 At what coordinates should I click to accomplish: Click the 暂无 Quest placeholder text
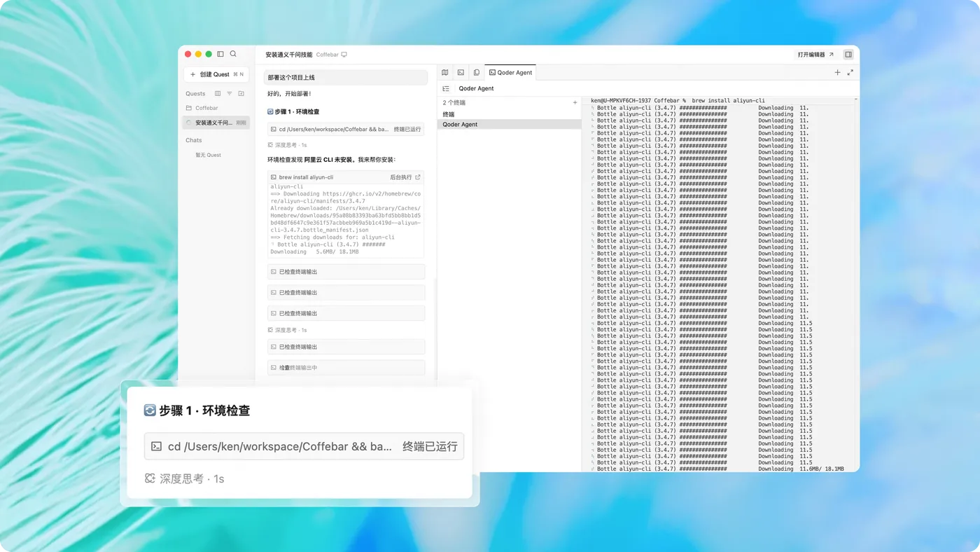pos(208,155)
